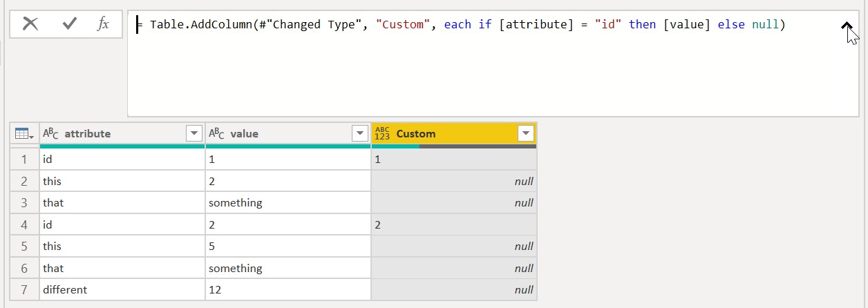868x308 pixels.
Task: Select the value column header
Action: (288, 133)
